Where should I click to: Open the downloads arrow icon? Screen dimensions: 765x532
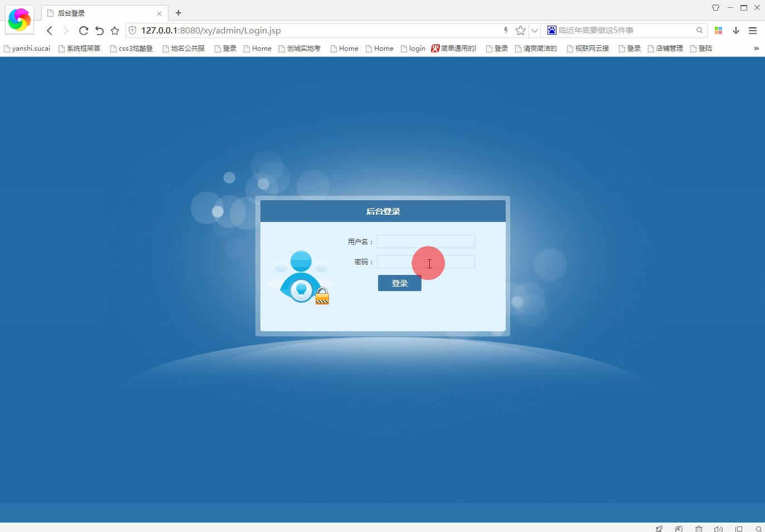[736, 31]
